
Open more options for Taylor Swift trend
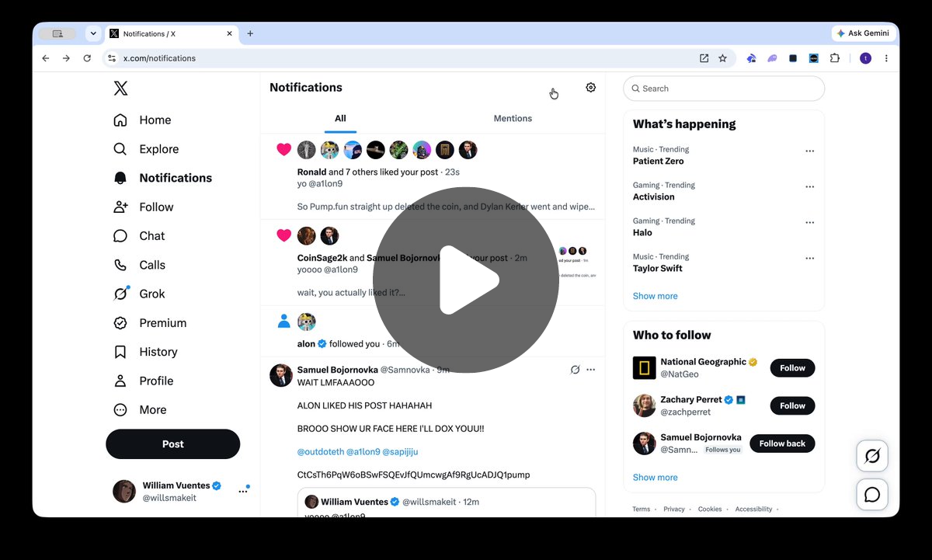click(810, 259)
